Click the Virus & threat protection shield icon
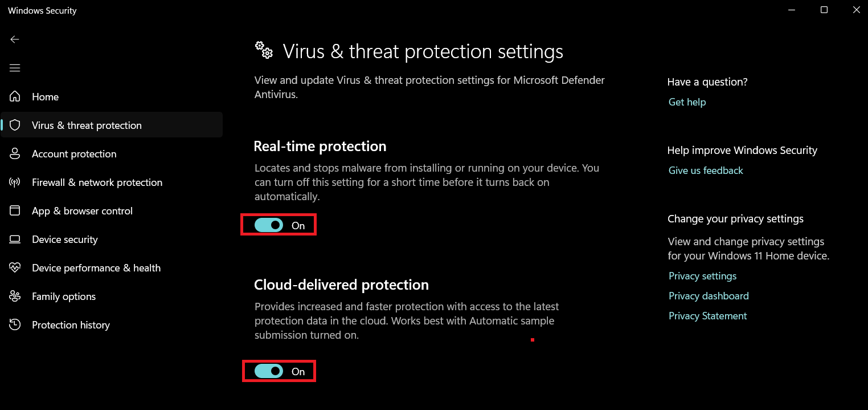The height and width of the screenshot is (410, 868). click(x=15, y=125)
